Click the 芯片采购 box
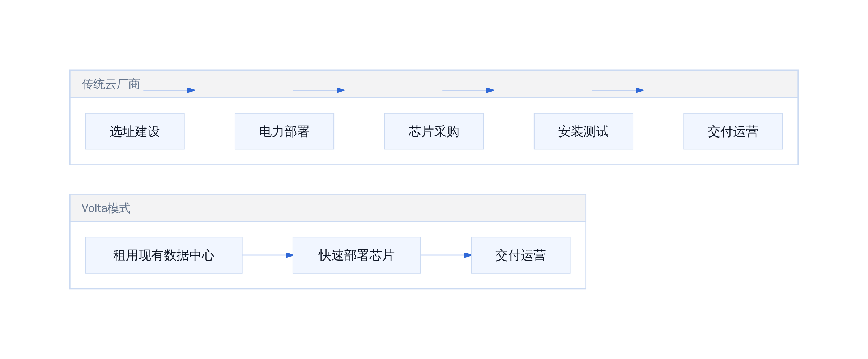The height and width of the screenshot is (359, 868). (434, 131)
